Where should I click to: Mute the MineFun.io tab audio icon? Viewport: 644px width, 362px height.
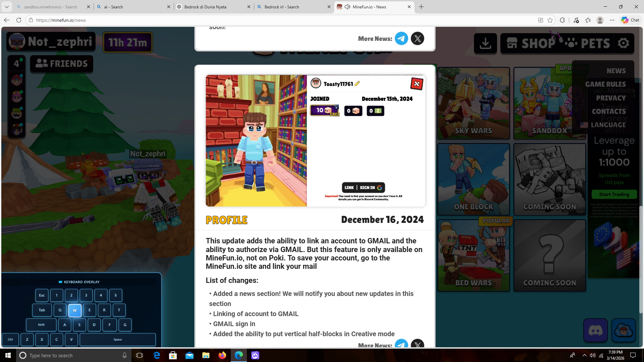coord(347,7)
